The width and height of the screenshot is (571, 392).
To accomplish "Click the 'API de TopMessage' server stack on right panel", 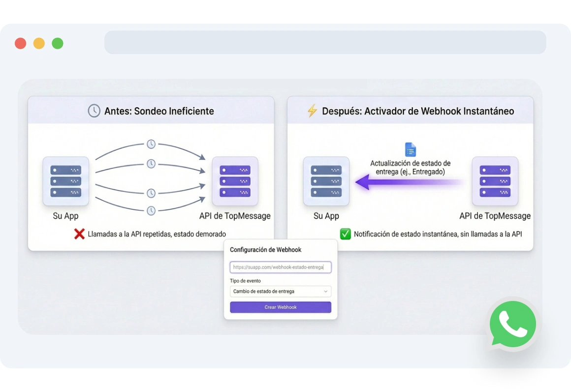I will pos(495,181).
